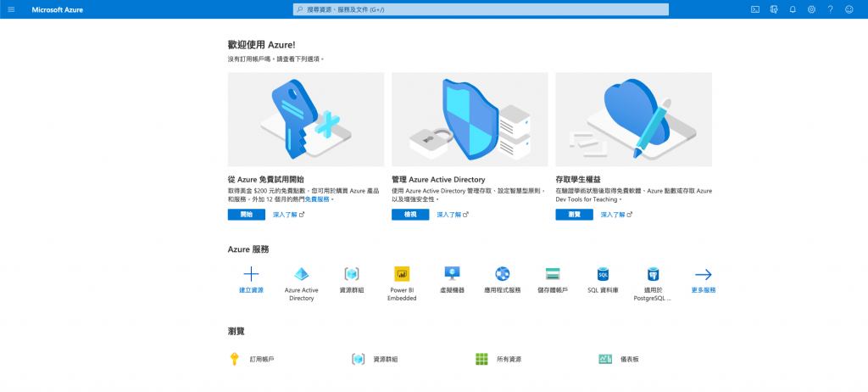Open the PostgreSQL database service icon
This screenshot has height=392, width=868.
click(653, 274)
